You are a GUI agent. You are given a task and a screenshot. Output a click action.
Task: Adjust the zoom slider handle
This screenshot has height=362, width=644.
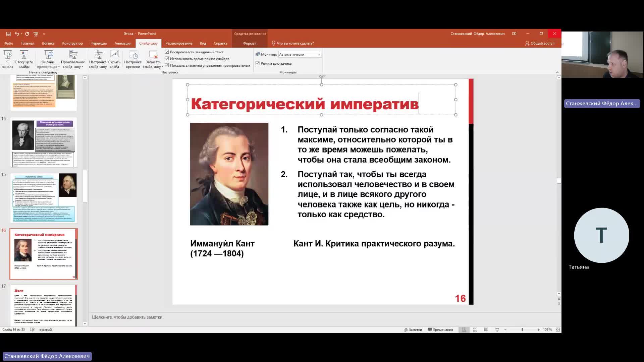tap(522, 330)
